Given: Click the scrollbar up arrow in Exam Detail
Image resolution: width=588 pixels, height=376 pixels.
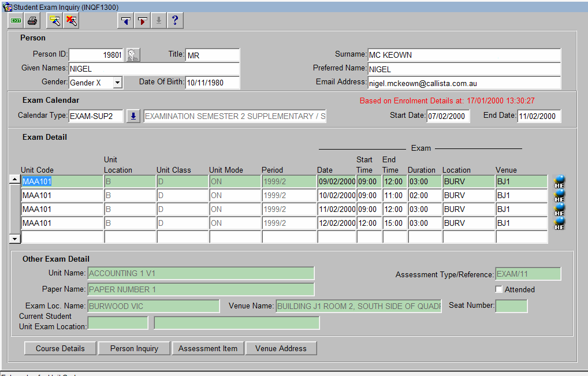Looking at the screenshot, I should click(x=14, y=178).
